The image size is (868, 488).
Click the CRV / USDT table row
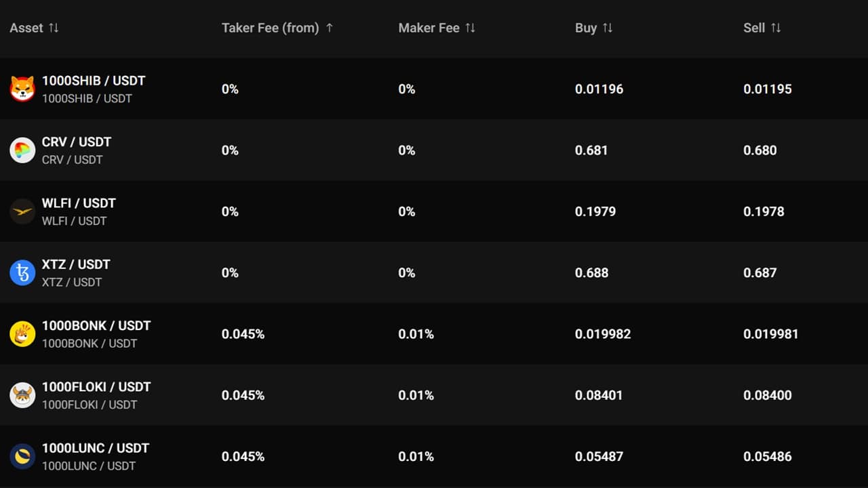point(434,150)
